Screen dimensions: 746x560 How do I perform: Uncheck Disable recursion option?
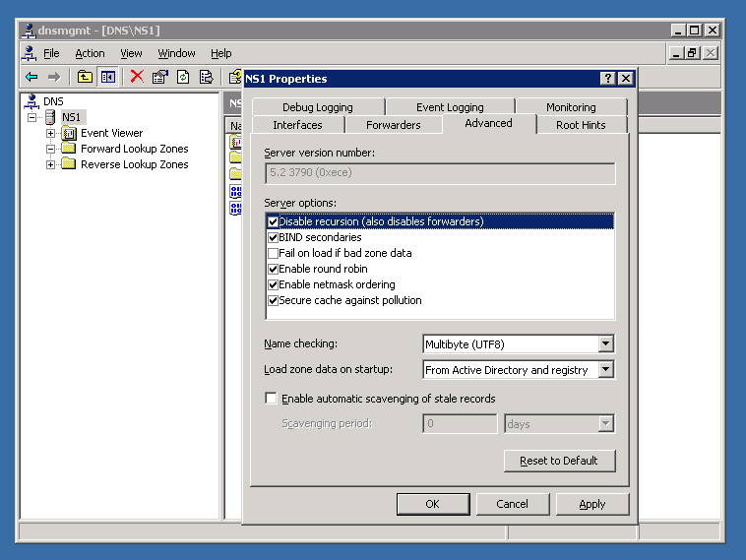coord(273,221)
